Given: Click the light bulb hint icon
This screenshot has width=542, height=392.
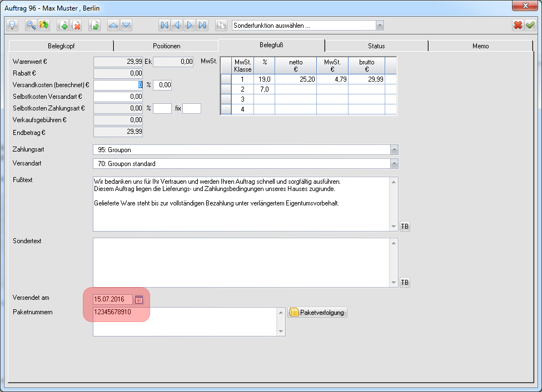Looking at the screenshot, I should (x=12, y=25).
